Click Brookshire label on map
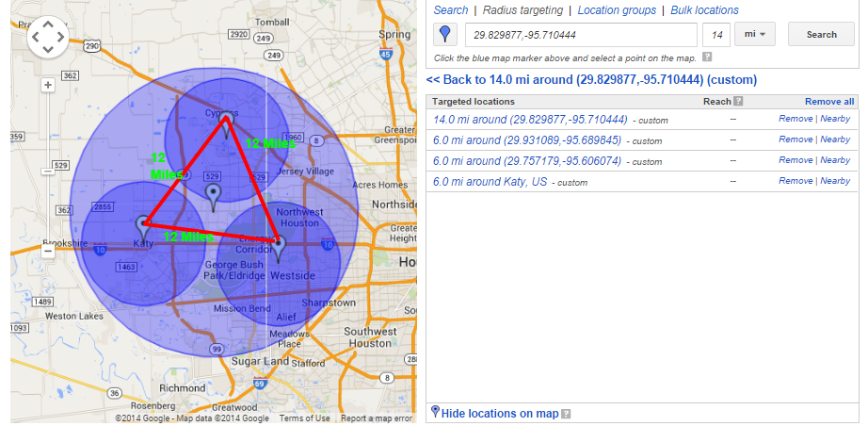Image resolution: width=868 pixels, height=426 pixels. [65, 243]
